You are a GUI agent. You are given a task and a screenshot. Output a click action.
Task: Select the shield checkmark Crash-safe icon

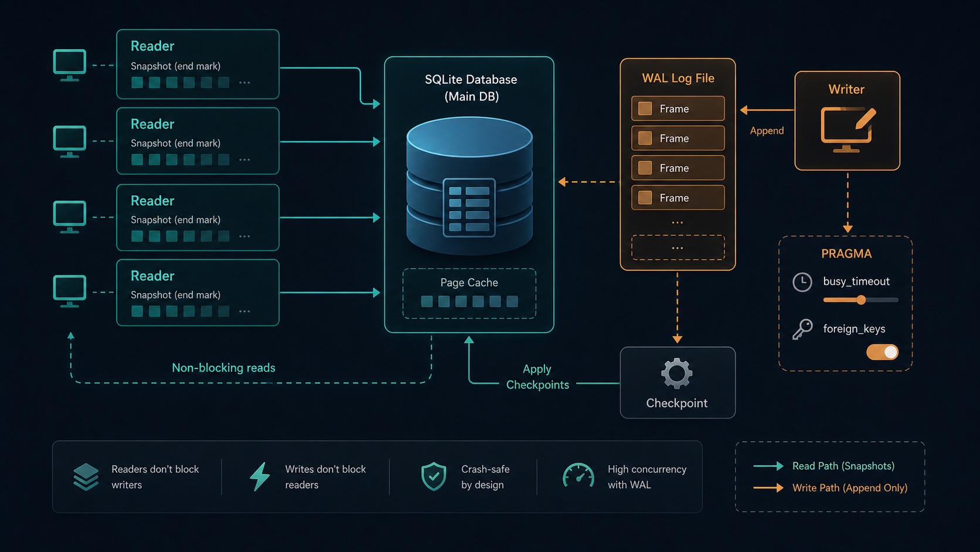(x=434, y=476)
